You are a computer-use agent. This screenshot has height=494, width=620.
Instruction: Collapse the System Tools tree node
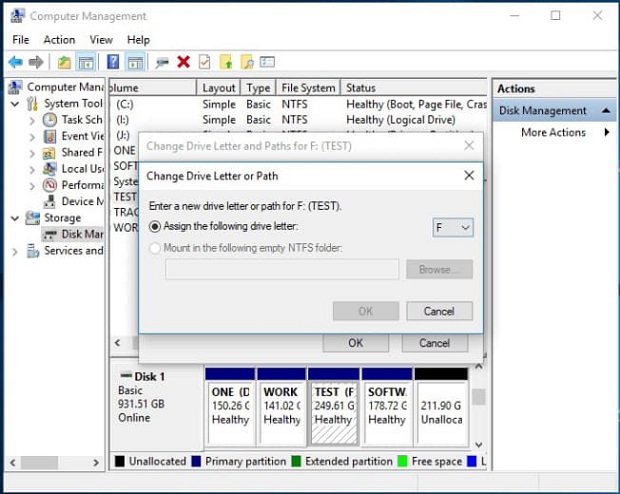pos(15,104)
